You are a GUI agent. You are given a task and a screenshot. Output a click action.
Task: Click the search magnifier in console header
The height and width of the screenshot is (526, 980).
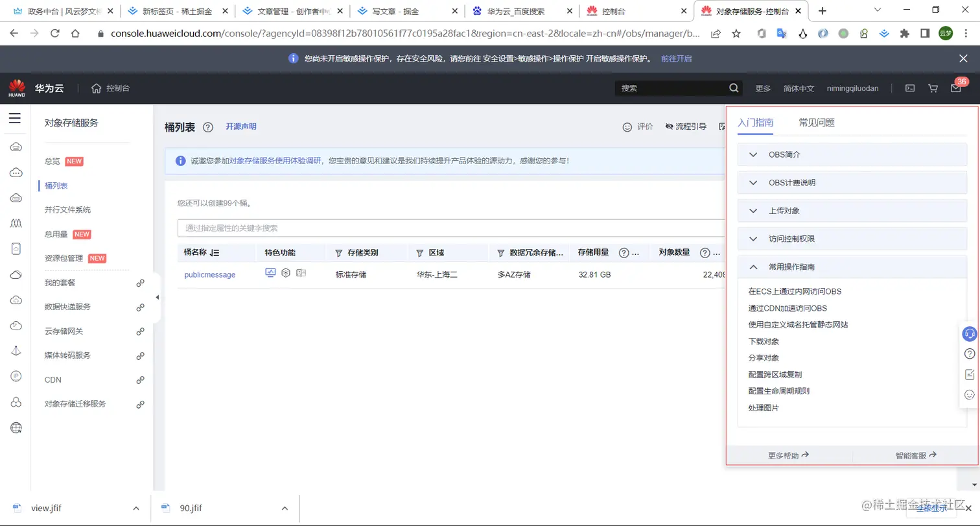(x=734, y=88)
